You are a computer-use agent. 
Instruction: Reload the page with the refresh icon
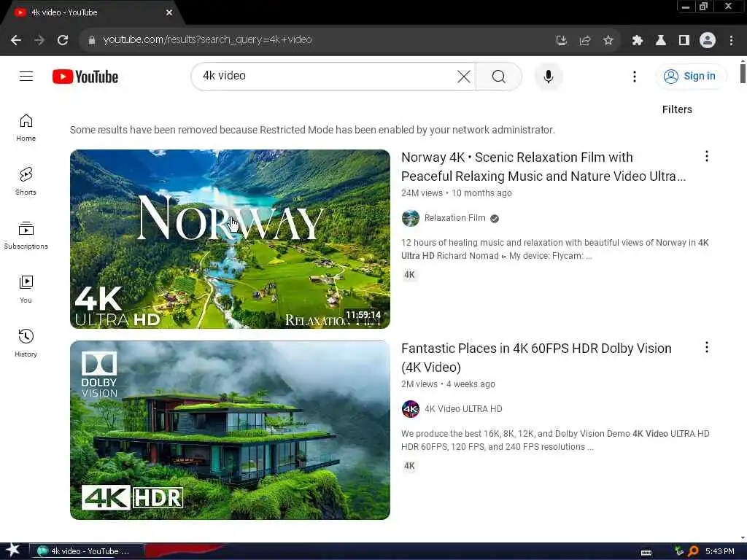pos(63,40)
